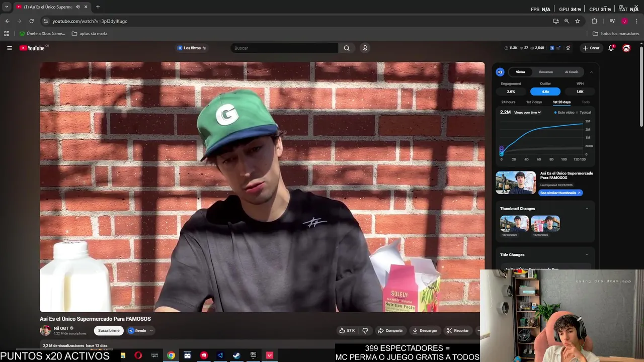This screenshot has height=362, width=644.
Task: Click the browser address bar URL
Action: point(90,21)
